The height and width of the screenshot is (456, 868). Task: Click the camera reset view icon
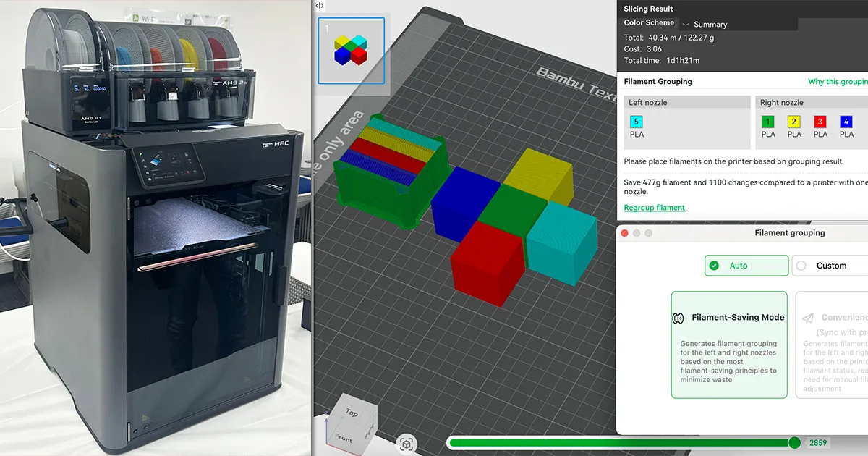pyautogui.click(x=407, y=443)
